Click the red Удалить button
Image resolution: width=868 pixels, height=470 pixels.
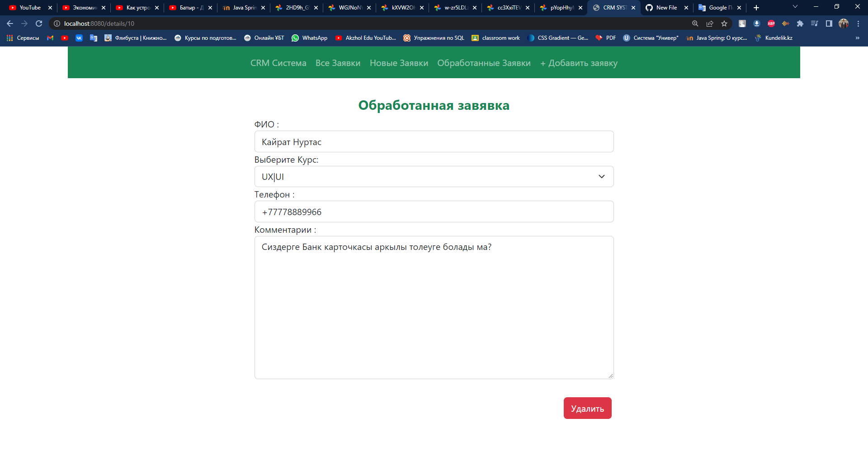pos(587,408)
